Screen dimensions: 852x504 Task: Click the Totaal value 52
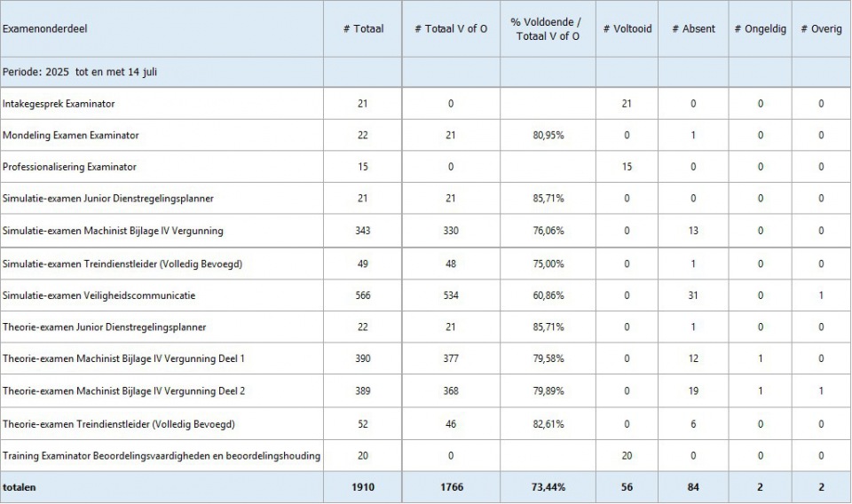363,424
